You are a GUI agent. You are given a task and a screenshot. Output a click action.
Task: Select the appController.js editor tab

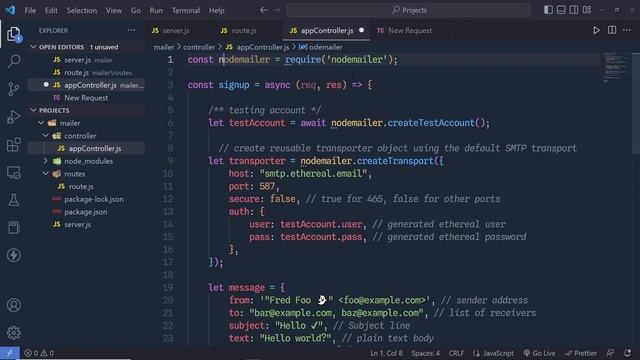327,31
